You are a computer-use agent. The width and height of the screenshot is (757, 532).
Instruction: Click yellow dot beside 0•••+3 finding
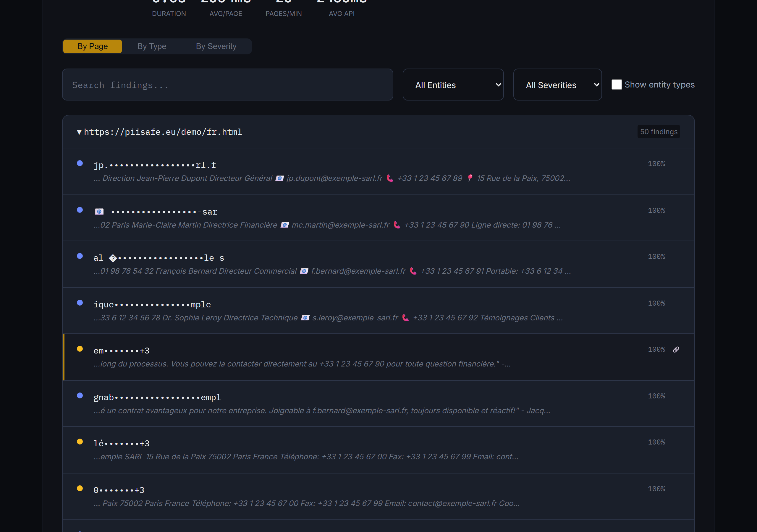pos(80,488)
